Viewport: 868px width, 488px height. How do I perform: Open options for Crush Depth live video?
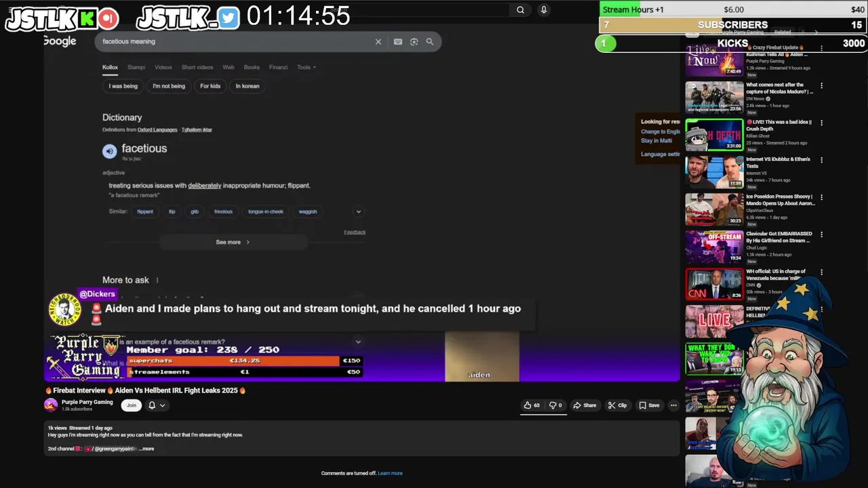click(821, 123)
